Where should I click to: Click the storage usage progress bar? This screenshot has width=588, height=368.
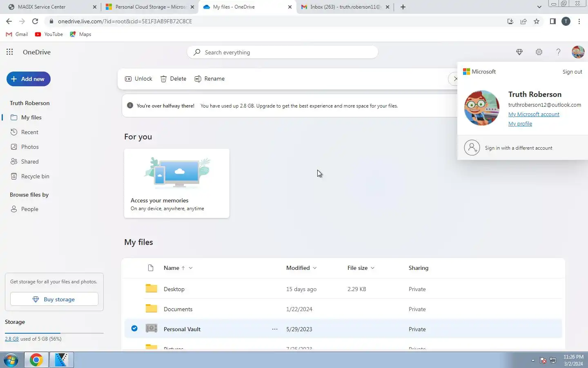[54, 333]
